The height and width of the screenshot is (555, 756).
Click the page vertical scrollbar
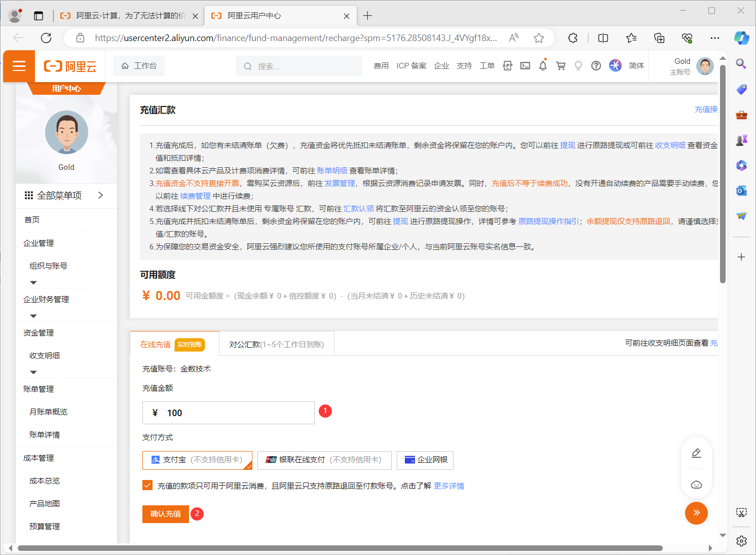[x=723, y=173]
